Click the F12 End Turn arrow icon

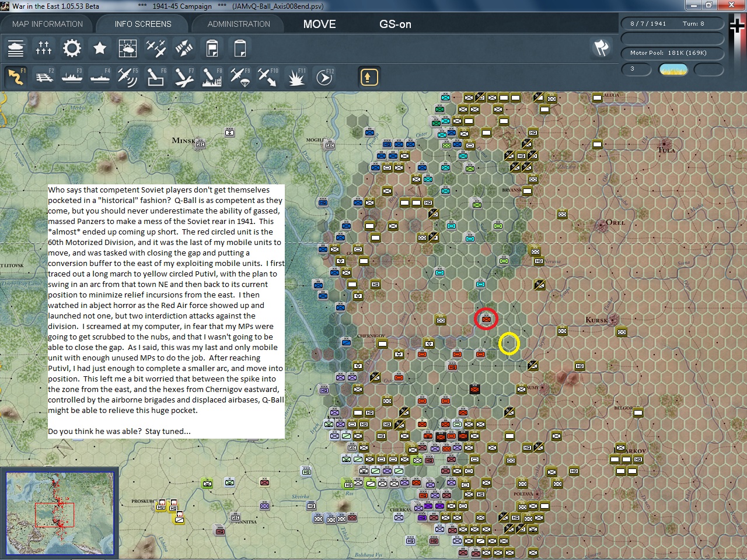pos(324,77)
